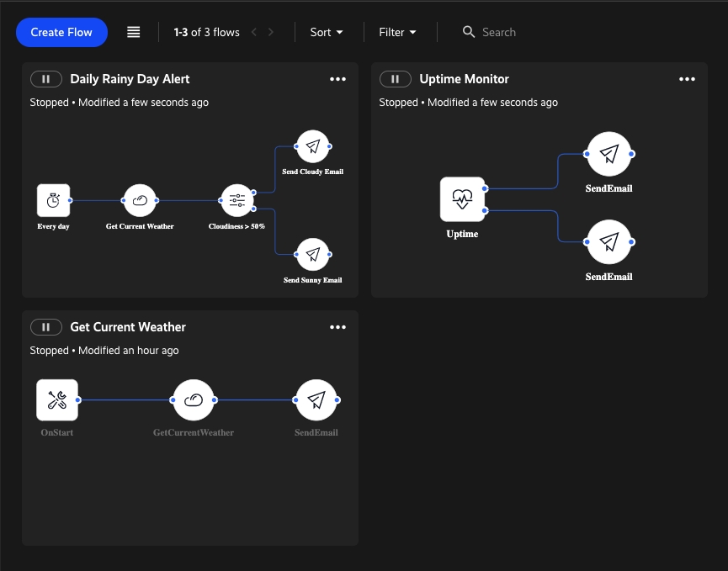
Task: Click the Cloudiness > 50% condition node
Action: [x=236, y=200]
